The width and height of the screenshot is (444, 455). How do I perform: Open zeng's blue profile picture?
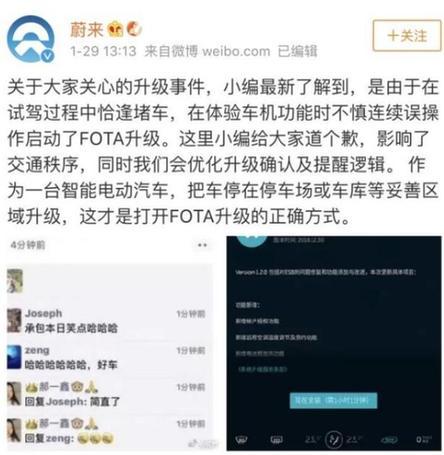point(14,357)
